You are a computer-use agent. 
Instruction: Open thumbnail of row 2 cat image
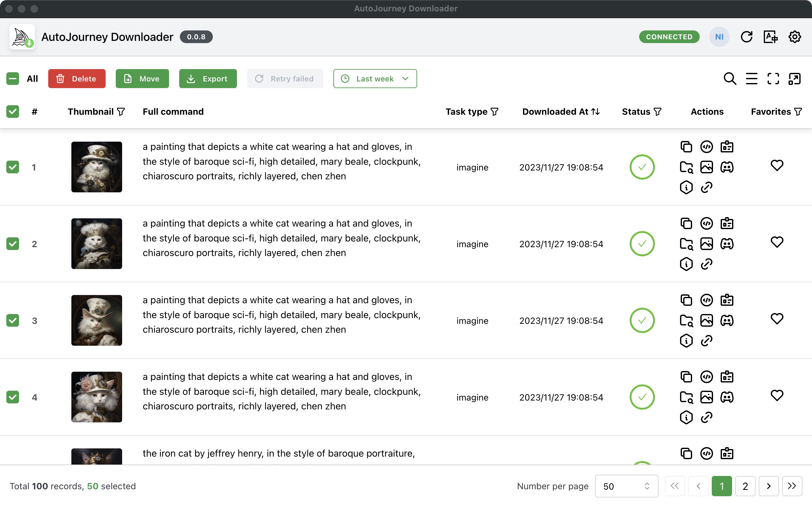click(97, 244)
